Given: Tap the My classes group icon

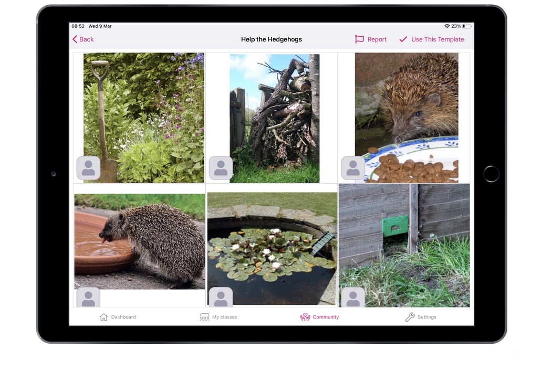Looking at the screenshot, I should click(204, 316).
